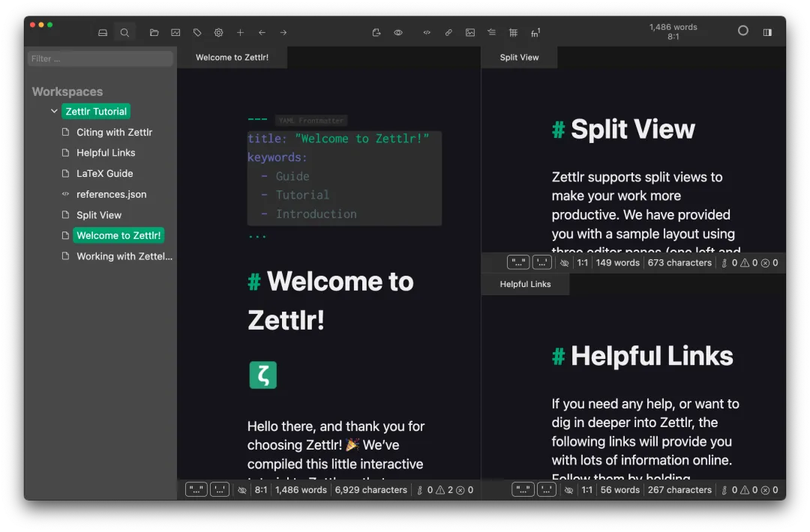
Task: Toggle single magic quotes in Split View pane
Action: (x=542, y=263)
